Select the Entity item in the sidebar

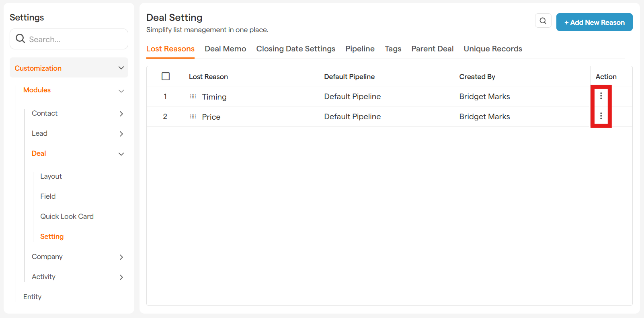pos(33,297)
